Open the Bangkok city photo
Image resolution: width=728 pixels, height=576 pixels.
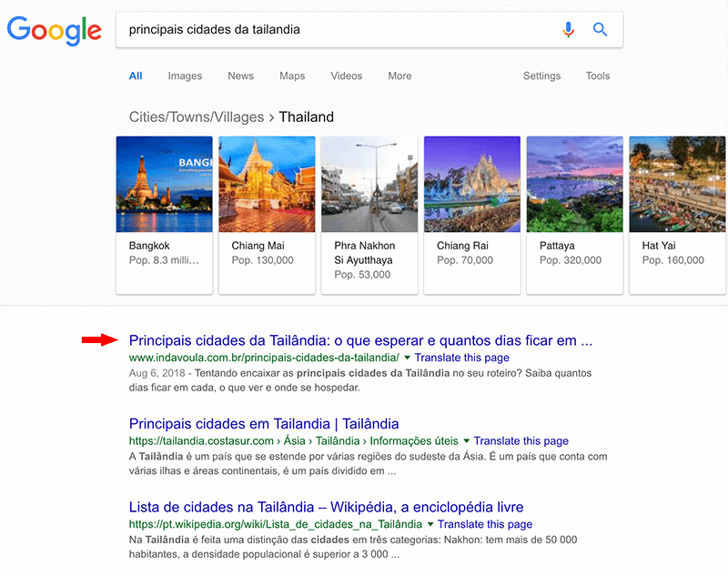(x=165, y=184)
